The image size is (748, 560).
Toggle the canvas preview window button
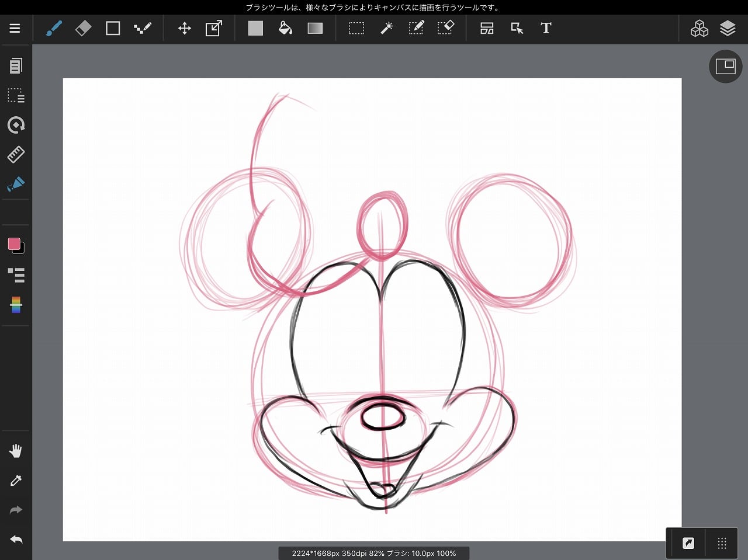pyautogui.click(x=725, y=67)
